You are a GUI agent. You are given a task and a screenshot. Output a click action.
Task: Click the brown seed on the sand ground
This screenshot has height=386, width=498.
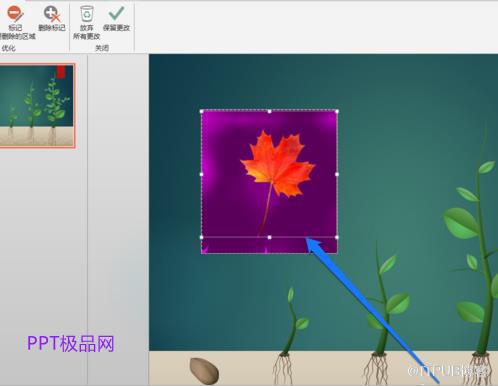(x=204, y=371)
